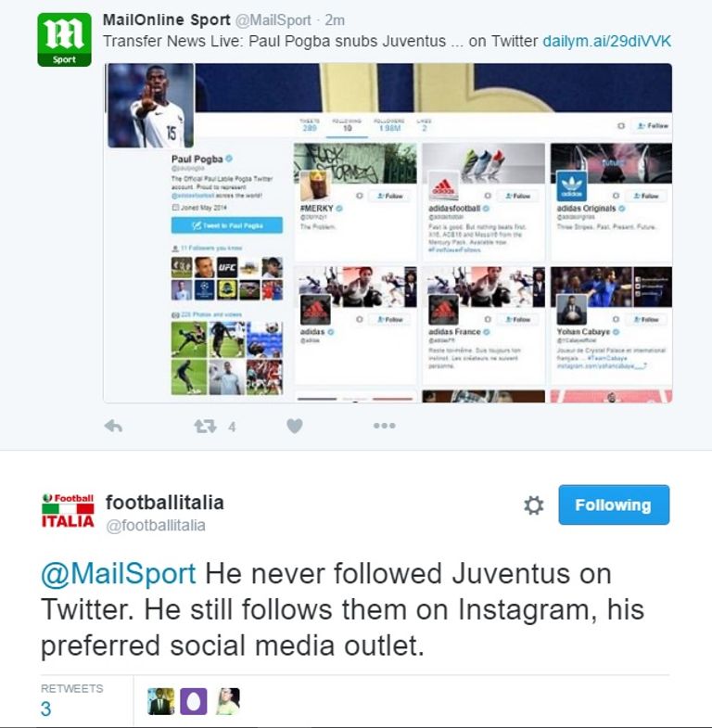Select the Followers tab on Pogba's profile

pyautogui.click(x=389, y=126)
